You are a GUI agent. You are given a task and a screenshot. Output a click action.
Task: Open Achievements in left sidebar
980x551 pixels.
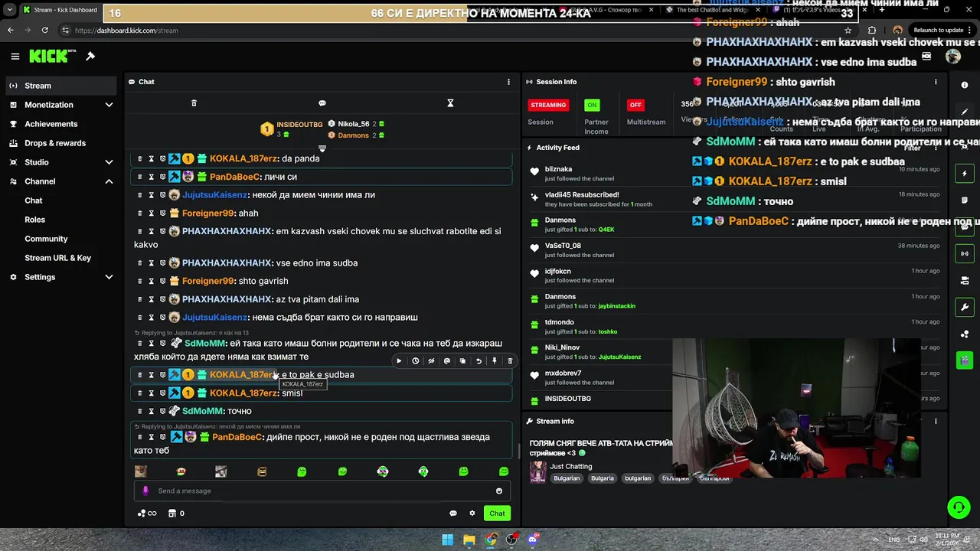[61, 124]
